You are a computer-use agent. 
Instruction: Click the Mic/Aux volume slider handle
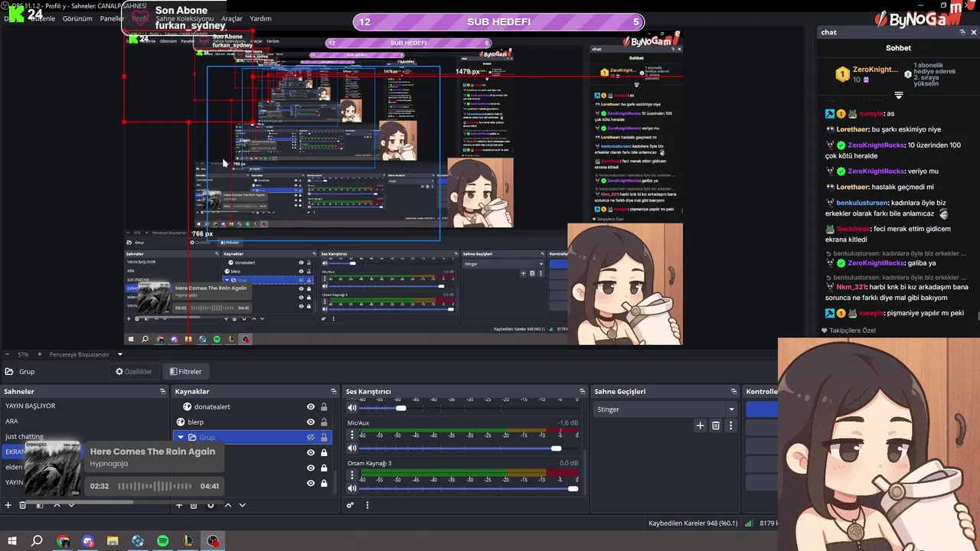click(556, 448)
